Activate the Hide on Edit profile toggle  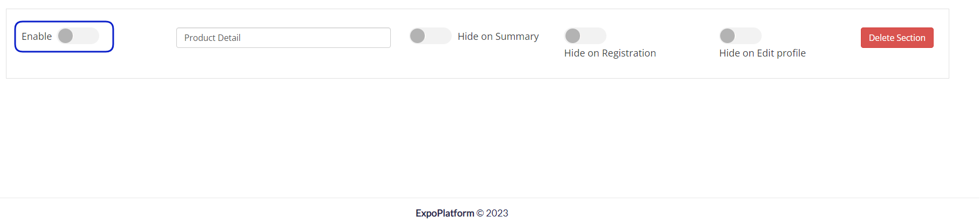tap(740, 36)
